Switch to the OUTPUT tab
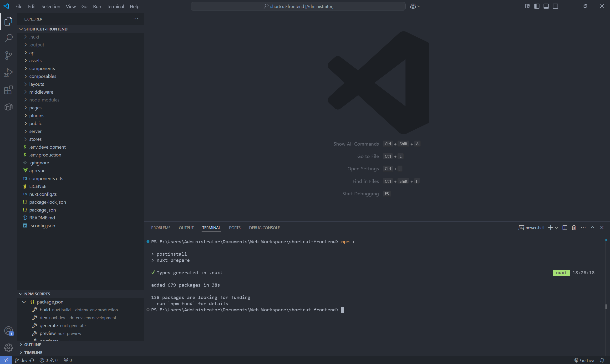Screen dimensions: 610x364 pos(186,228)
